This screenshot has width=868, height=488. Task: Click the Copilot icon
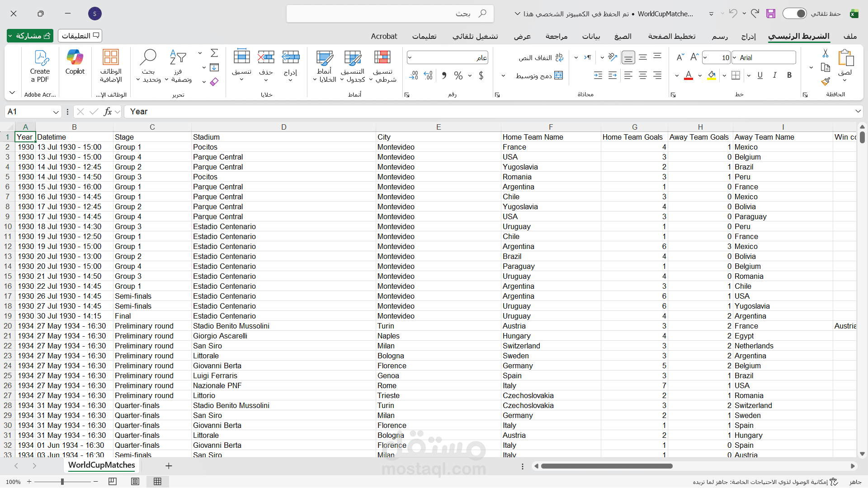(75, 58)
